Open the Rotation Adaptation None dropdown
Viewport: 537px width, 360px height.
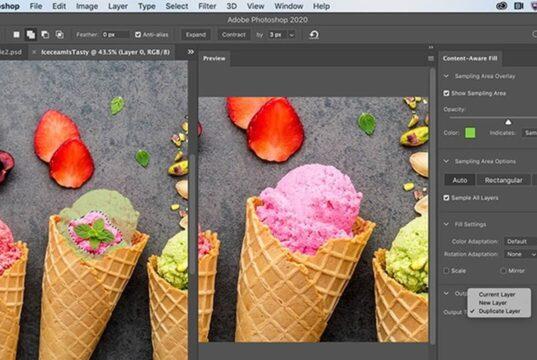click(x=520, y=254)
